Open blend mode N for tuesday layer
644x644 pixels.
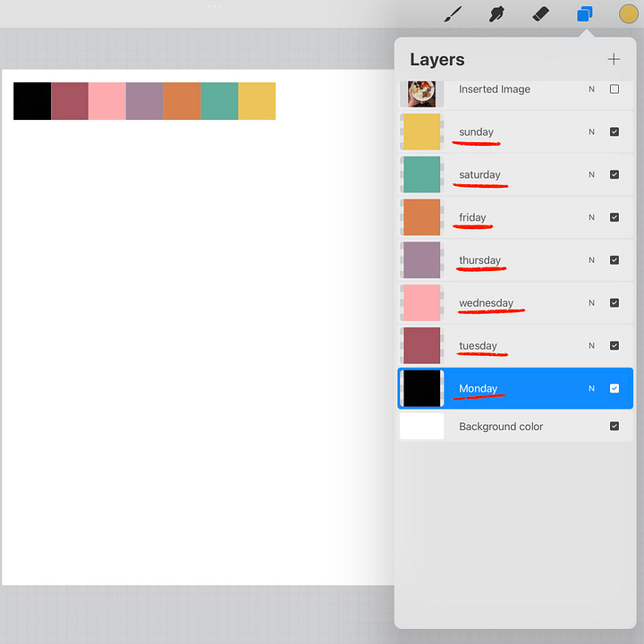tap(591, 345)
